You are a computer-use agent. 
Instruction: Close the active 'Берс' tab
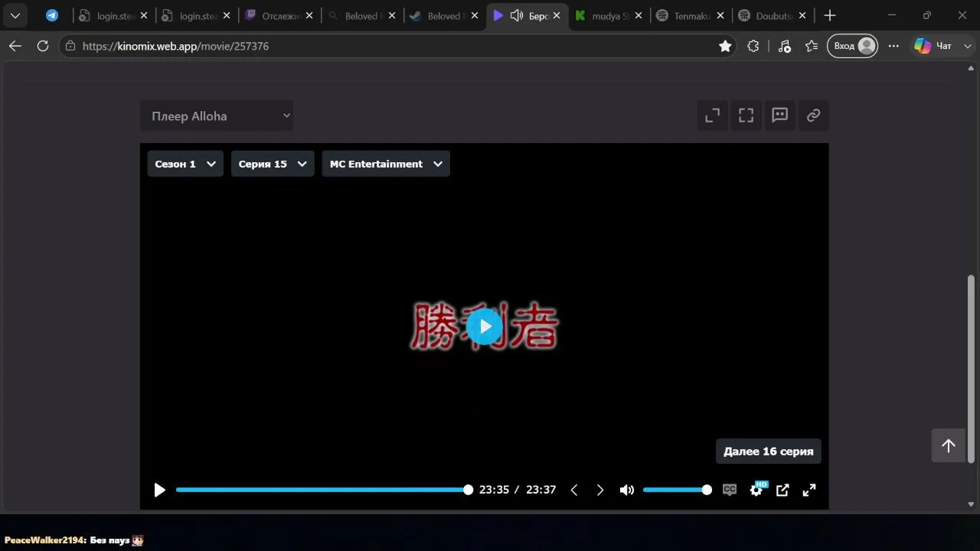[556, 15]
